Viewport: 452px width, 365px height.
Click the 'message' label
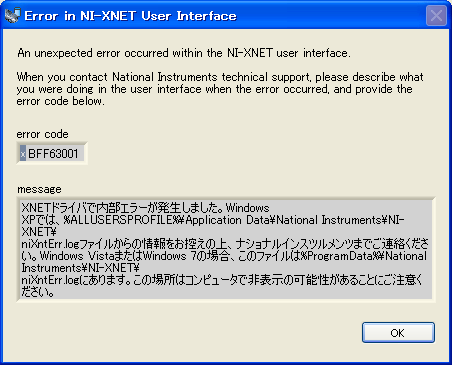point(39,189)
